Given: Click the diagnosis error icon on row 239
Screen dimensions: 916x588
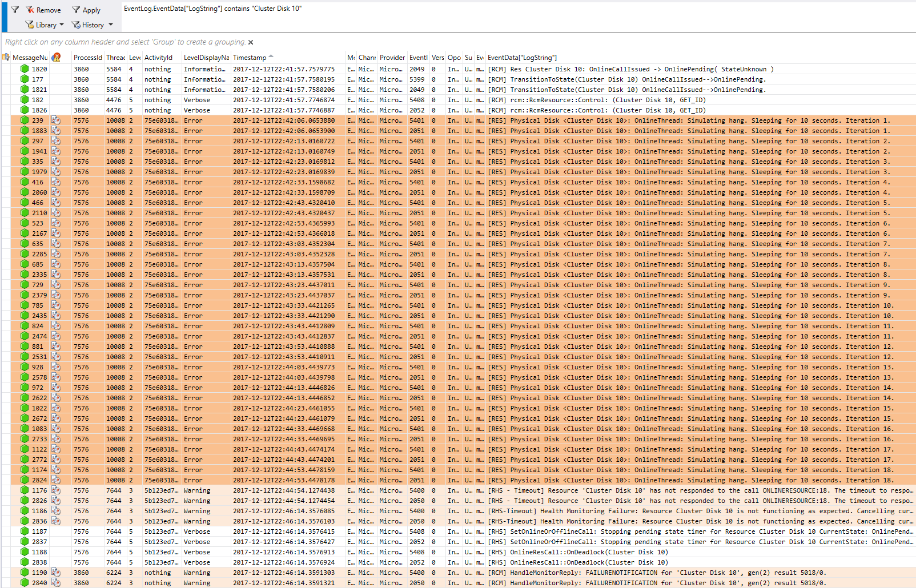Looking at the screenshot, I should click(55, 120).
